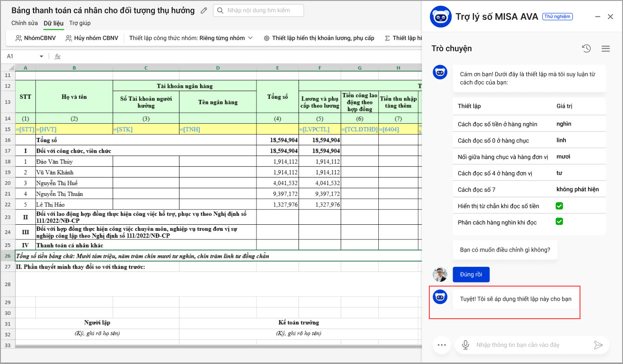Open the three-dots more options button
Viewport: 623px width, 364px height.
(x=442, y=345)
